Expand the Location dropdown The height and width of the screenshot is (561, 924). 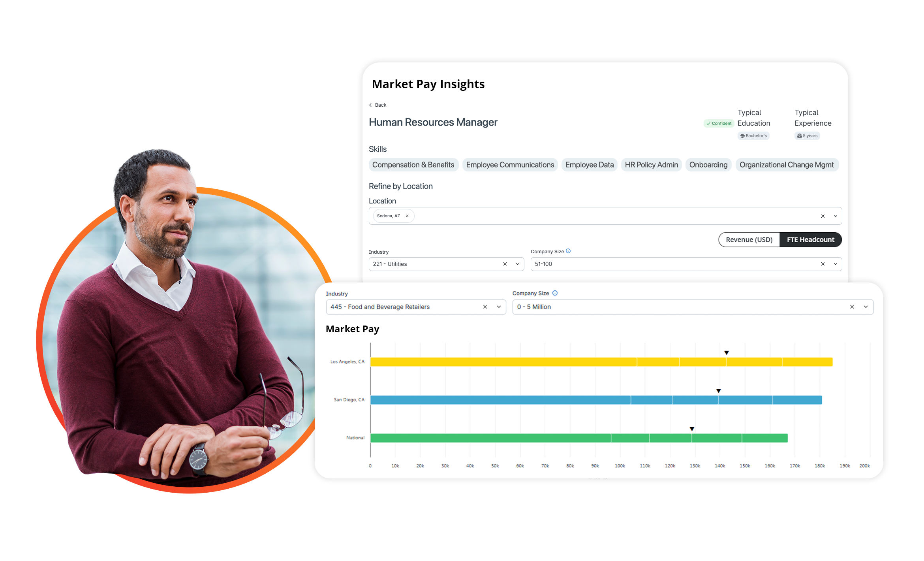836,216
